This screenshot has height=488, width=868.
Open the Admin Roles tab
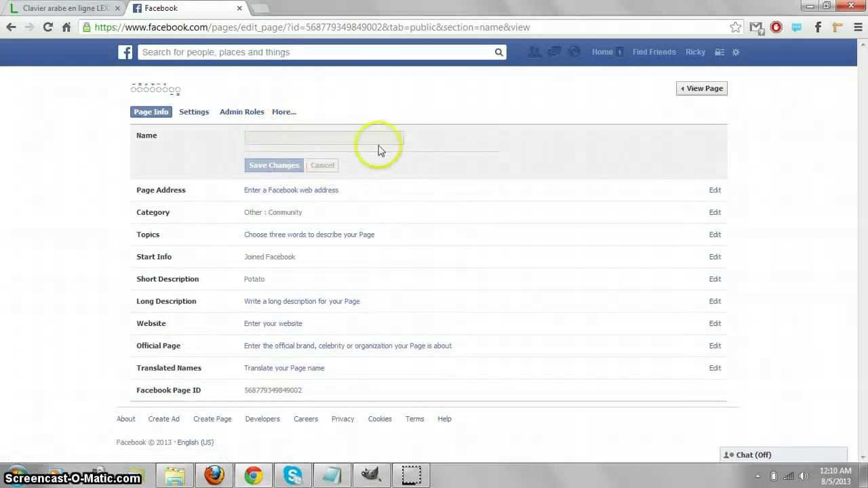(x=242, y=112)
